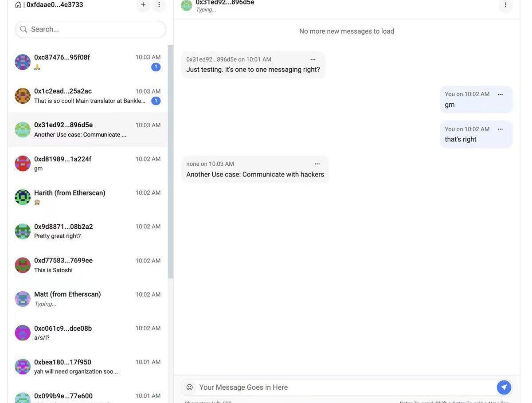Open options for the 'gm' message you sent
The width and height of the screenshot is (532, 403).
(500, 94)
